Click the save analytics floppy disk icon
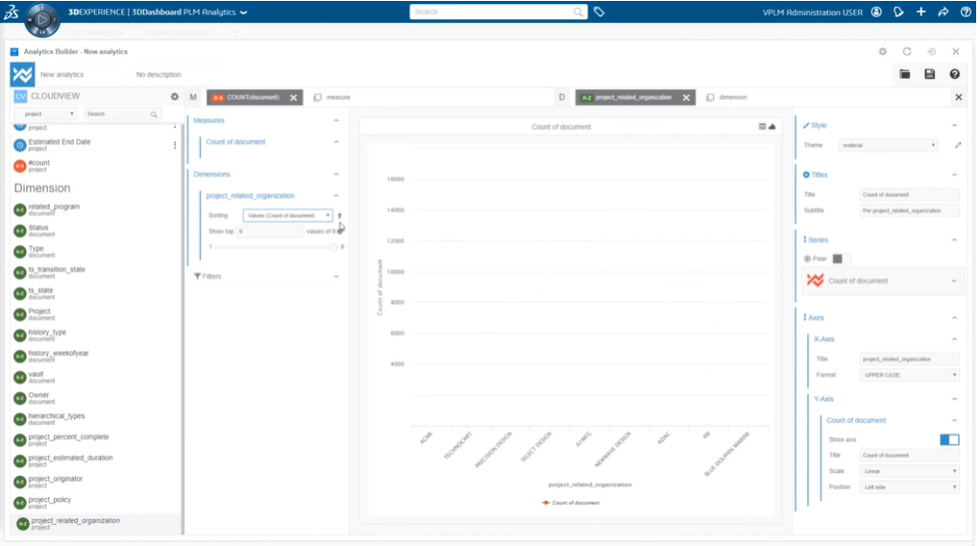Image resolution: width=980 pixels, height=546 pixels. [x=929, y=74]
